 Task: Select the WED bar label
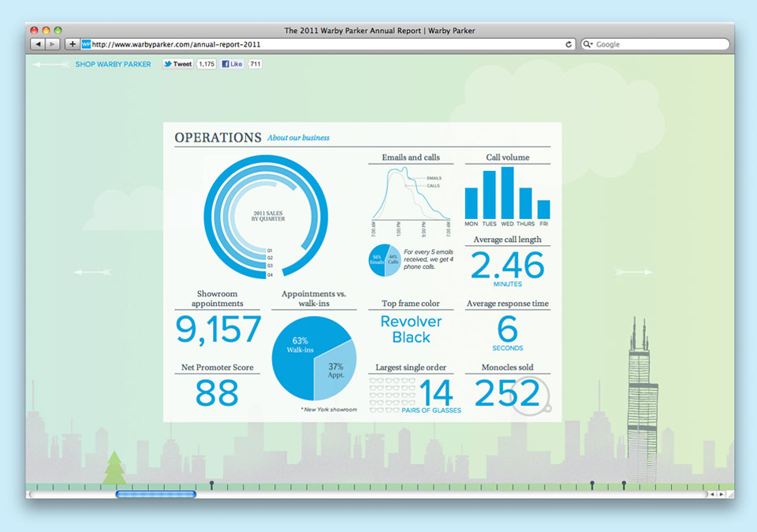pos(507,224)
